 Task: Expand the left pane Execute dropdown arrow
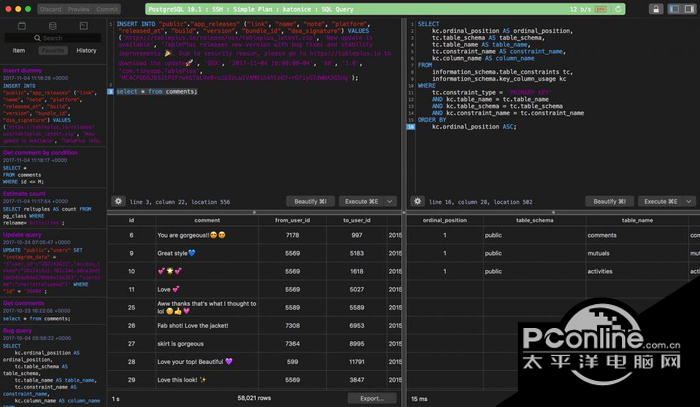(x=390, y=201)
